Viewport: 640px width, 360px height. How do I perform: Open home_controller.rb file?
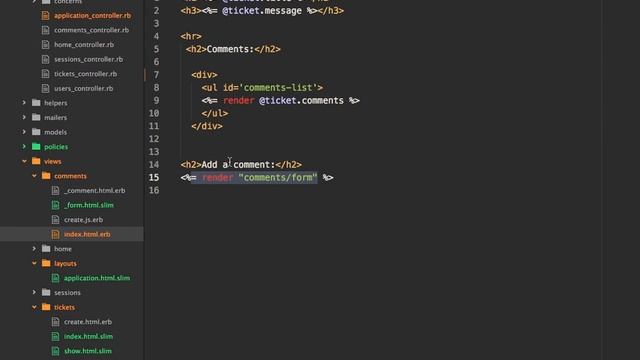pyautogui.click(x=84, y=45)
